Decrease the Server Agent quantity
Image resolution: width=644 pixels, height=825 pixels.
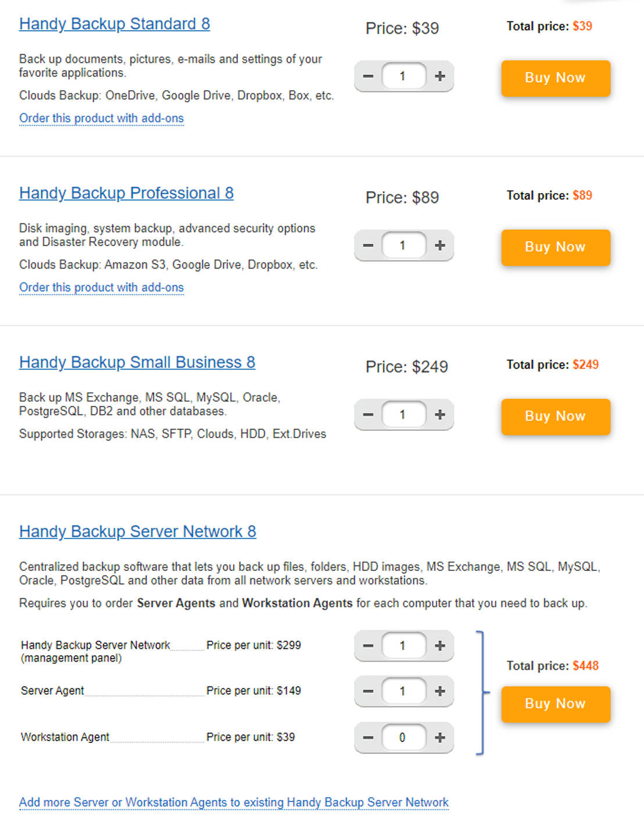[x=367, y=691]
